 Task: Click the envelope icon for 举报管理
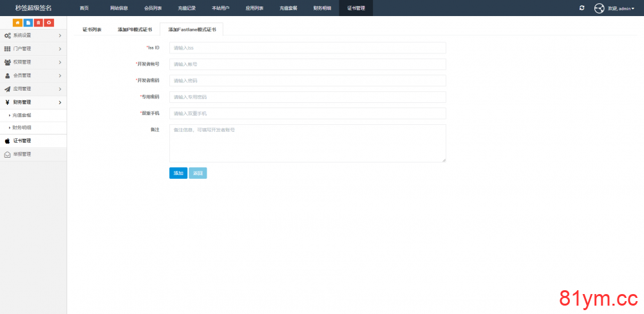8,154
